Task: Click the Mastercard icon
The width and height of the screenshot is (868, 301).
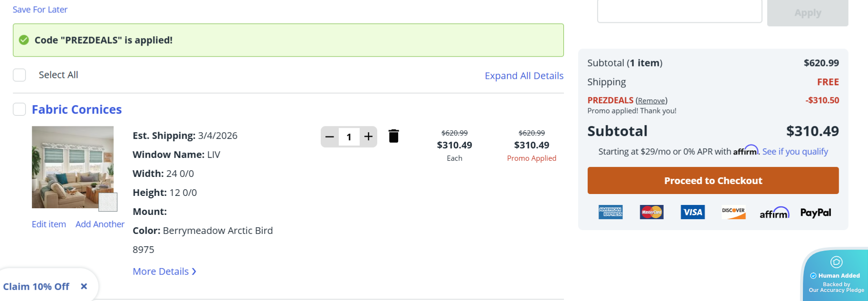Action: click(651, 212)
